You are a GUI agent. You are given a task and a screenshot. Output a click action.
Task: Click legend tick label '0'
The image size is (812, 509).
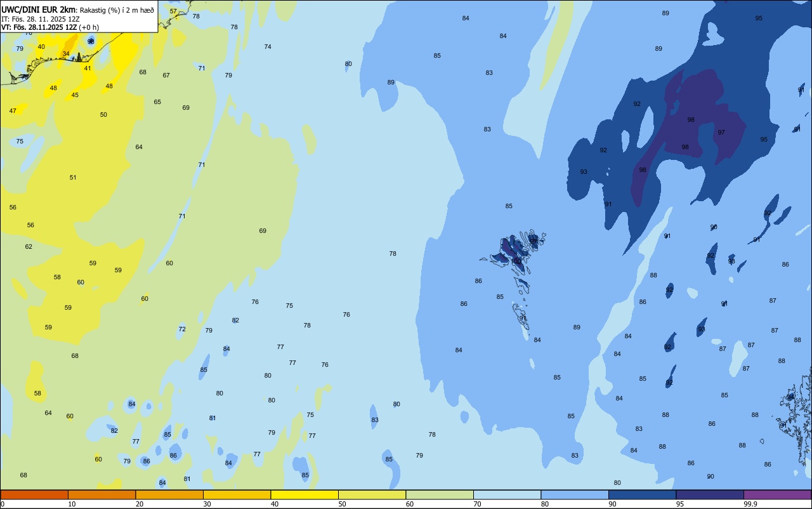point(3,504)
